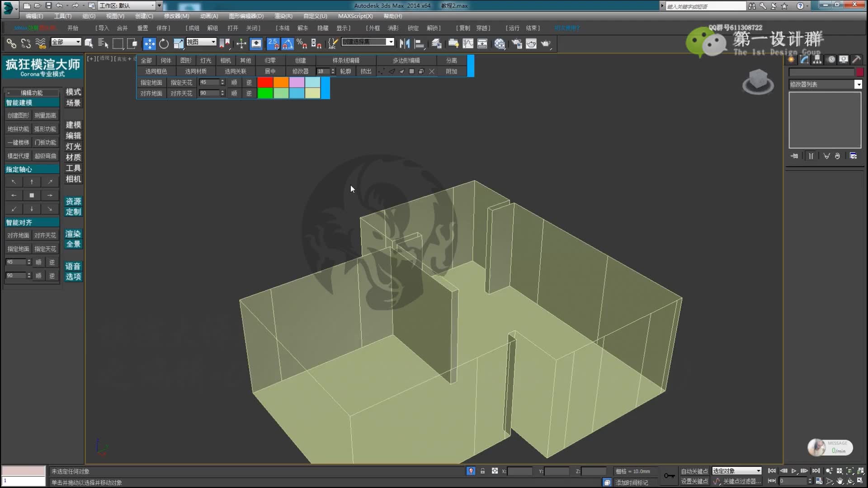Image resolution: width=868 pixels, height=488 pixels.
Task: Click the search keyword input field
Action: [x=705, y=6]
